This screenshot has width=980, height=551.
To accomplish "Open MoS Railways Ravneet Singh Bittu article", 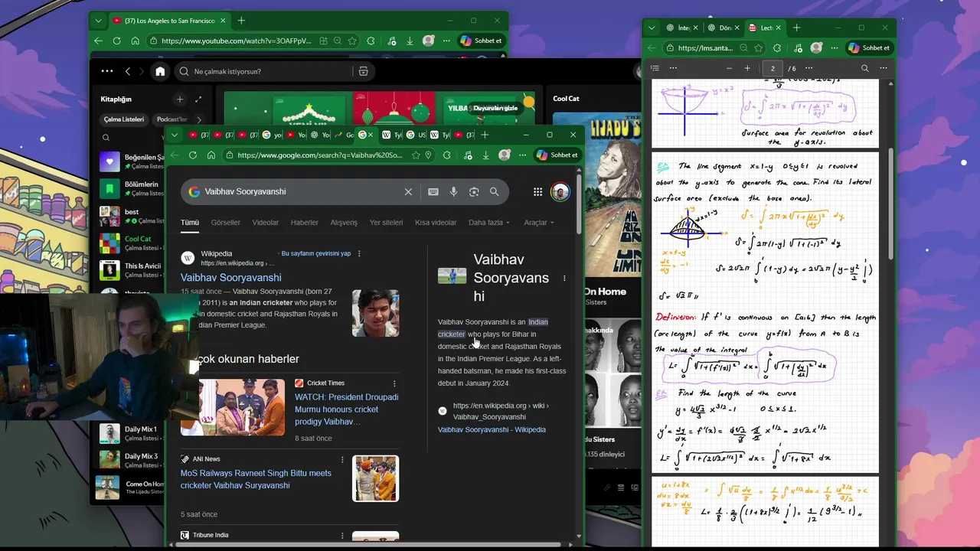I will 256,479.
